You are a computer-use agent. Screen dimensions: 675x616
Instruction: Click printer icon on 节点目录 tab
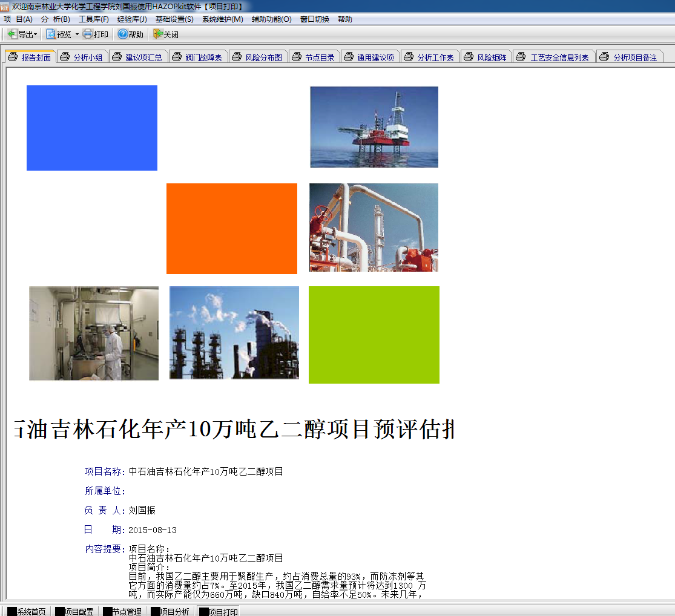click(x=297, y=57)
